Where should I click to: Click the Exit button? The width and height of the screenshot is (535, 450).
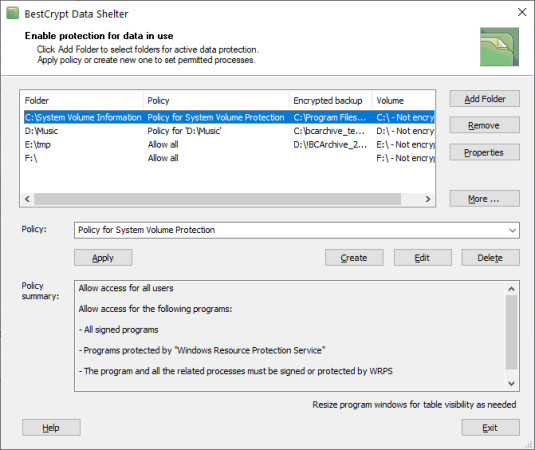point(491,427)
